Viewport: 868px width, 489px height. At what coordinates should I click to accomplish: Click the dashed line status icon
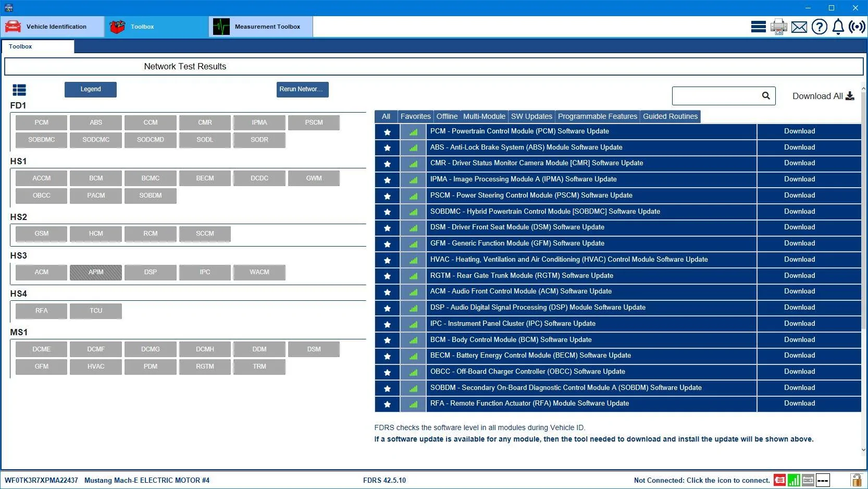(823, 480)
